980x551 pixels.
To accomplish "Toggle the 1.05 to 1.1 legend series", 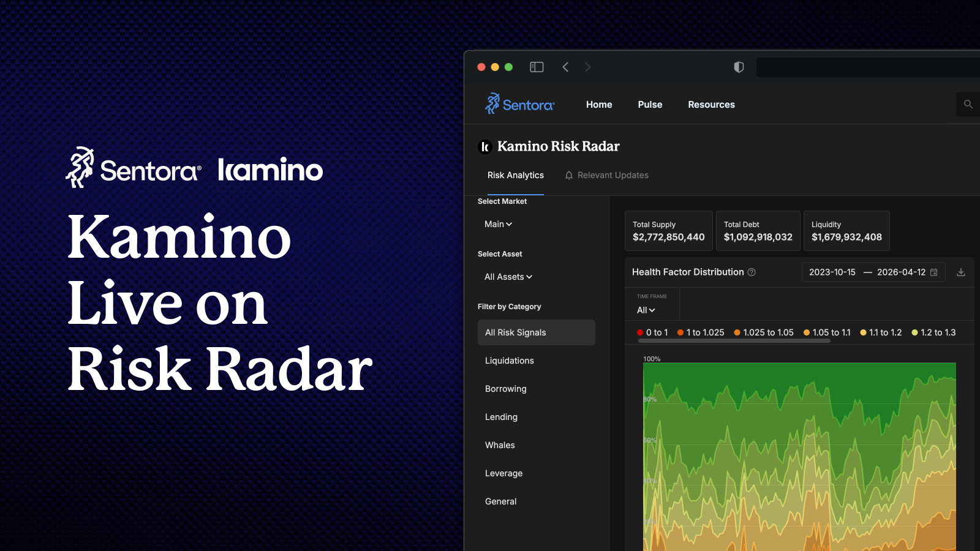I will point(827,332).
